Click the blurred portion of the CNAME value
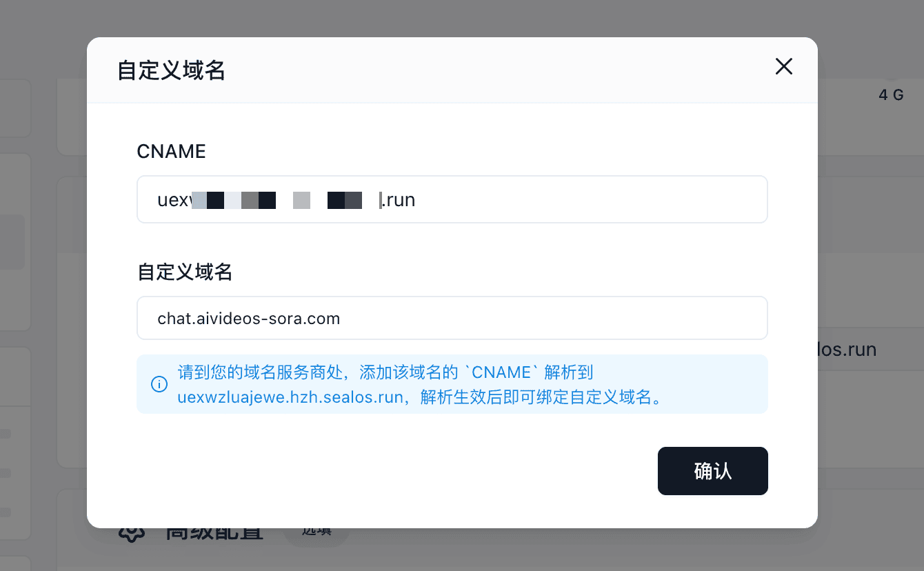924x571 pixels. tap(285, 200)
